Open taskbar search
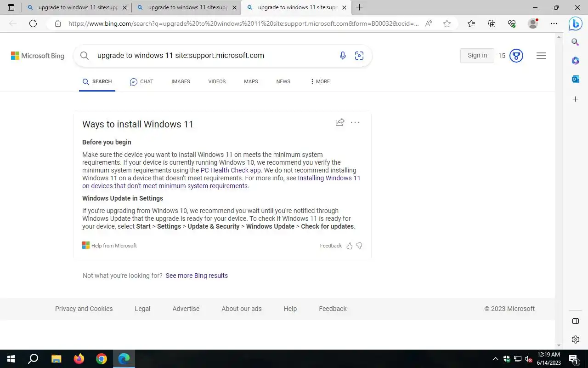The width and height of the screenshot is (588, 368). [33, 359]
